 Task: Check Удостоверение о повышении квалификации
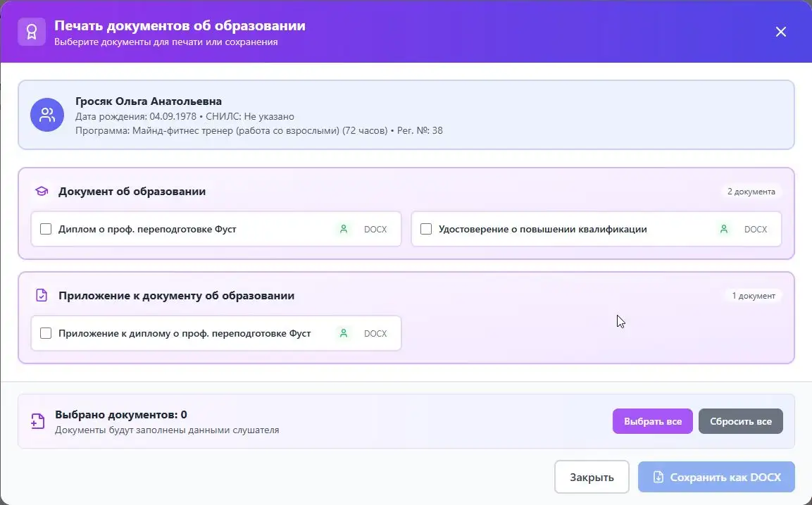coord(425,229)
